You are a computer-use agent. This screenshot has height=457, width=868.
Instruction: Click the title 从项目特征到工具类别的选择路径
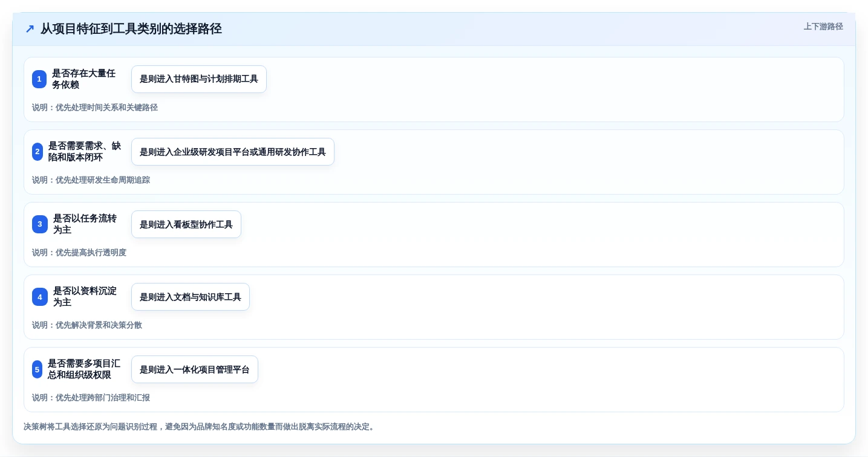point(131,29)
